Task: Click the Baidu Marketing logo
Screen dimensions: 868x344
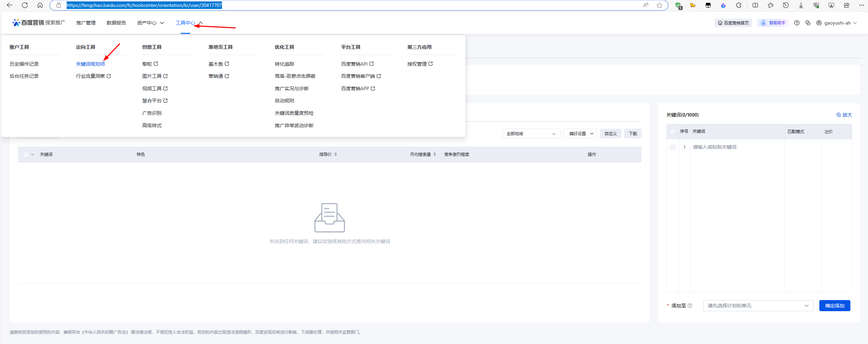Action: click(x=39, y=22)
